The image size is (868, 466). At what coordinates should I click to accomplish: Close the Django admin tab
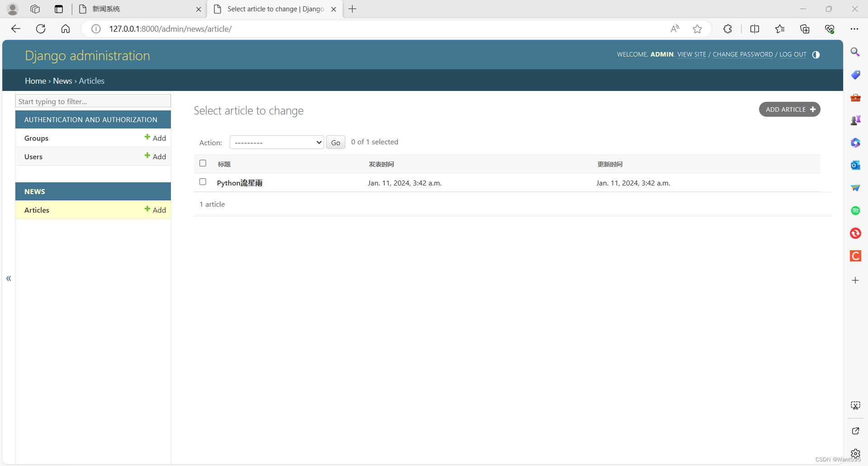pyautogui.click(x=334, y=9)
